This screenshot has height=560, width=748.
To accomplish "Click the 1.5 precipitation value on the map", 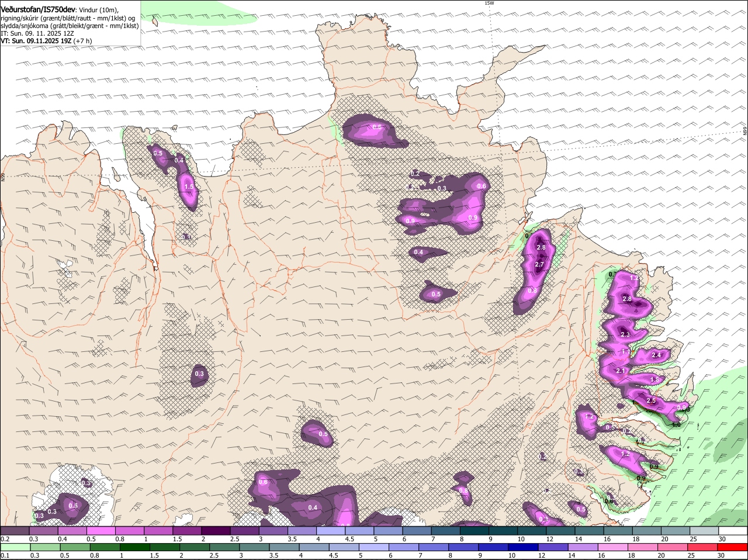I will pyautogui.click(x=189, y=187).
